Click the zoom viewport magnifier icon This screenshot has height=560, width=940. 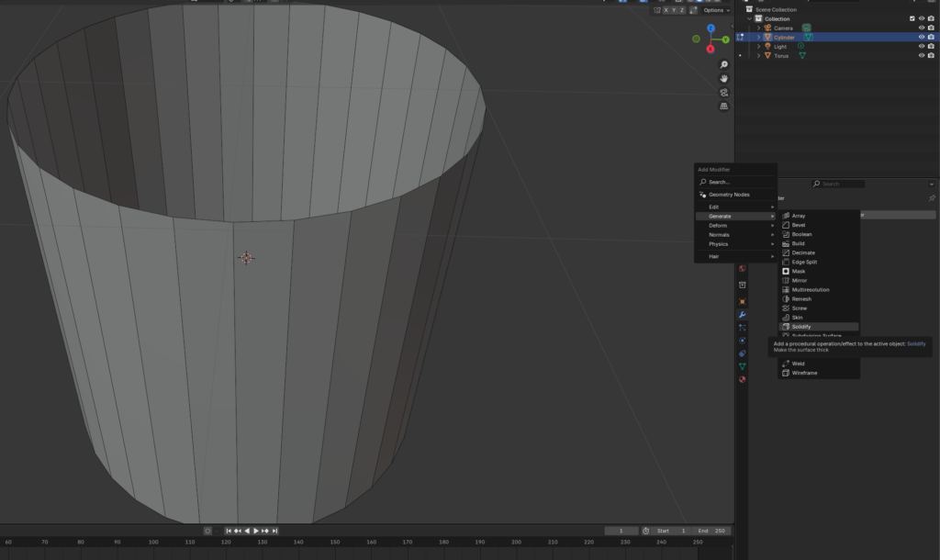[x=724, y=64]
